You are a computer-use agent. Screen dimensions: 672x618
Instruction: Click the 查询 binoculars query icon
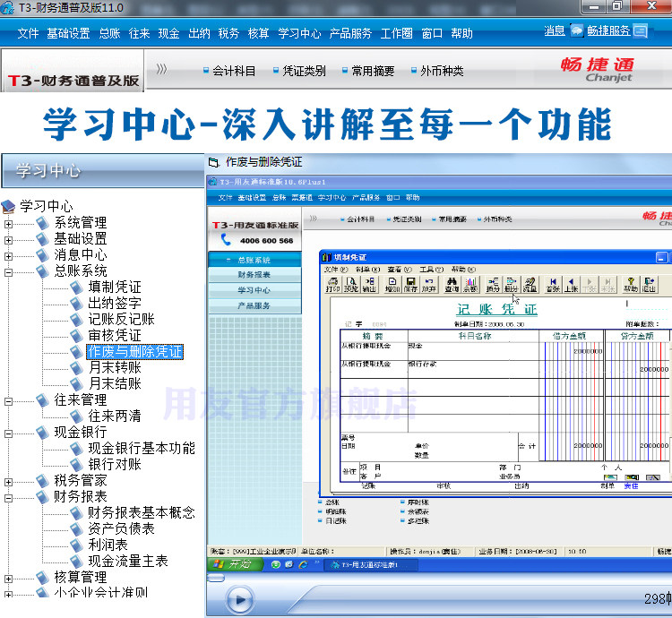pos(452,285)
